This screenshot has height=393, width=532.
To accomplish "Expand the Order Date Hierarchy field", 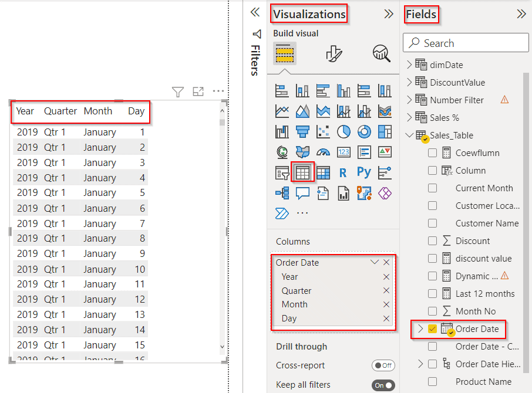I will point(420,364).
